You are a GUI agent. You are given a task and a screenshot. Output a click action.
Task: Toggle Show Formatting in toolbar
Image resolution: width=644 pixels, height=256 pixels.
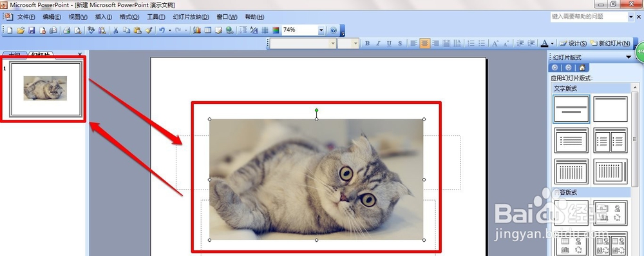(x=254, y=30)
